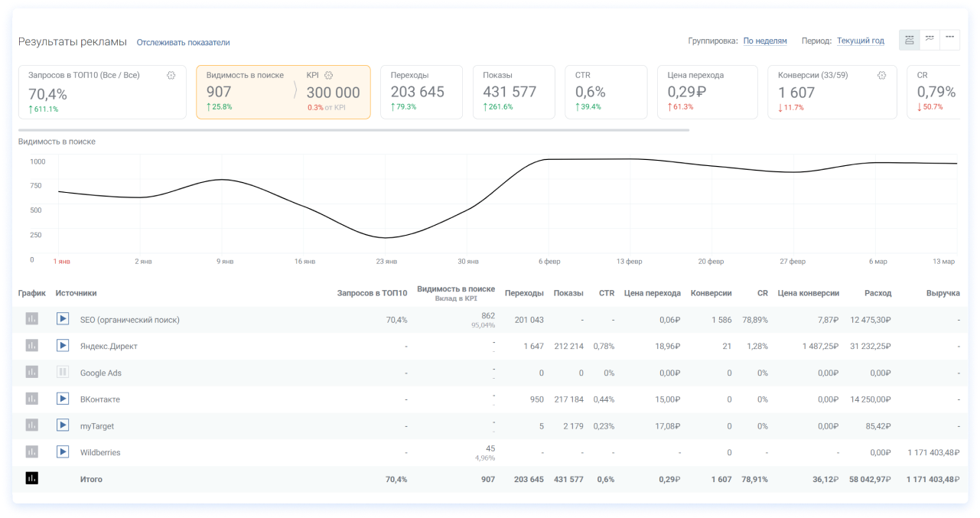Click ВКонтакте Показы value 217 184

568,399
